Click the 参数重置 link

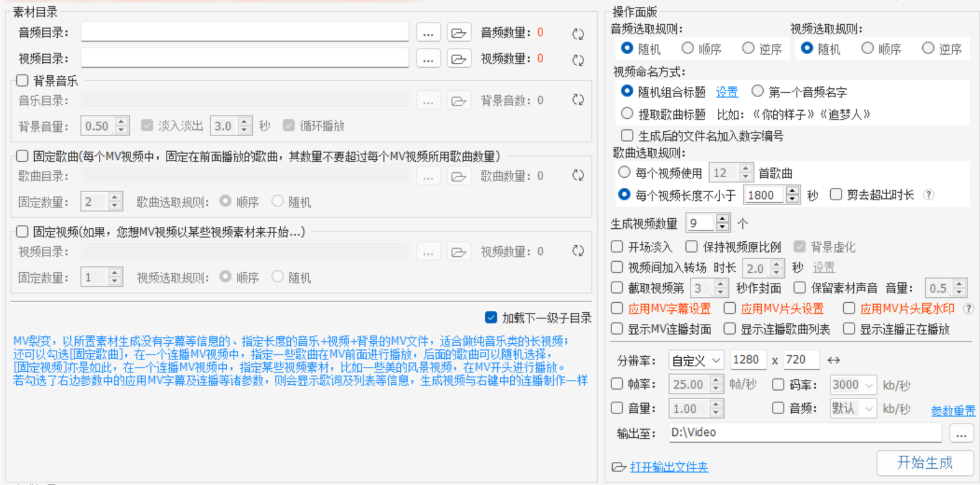click(x=953, y=410)
